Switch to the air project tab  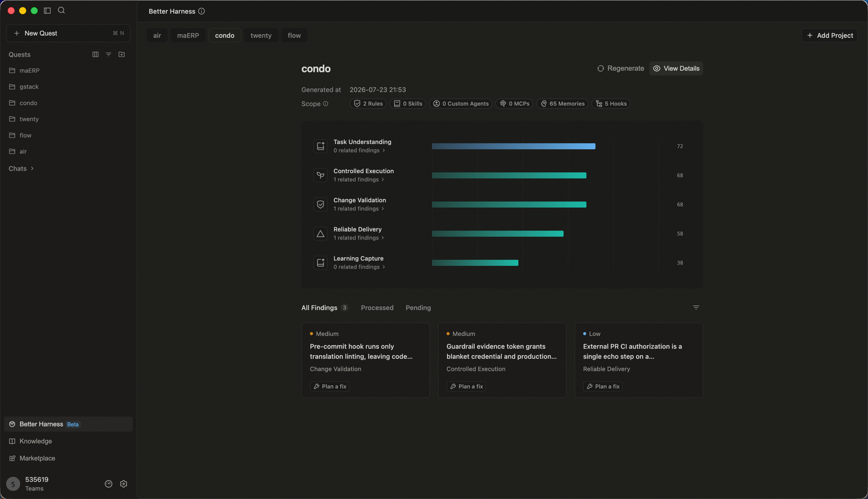pyautogui.click(x=157, y=36)
